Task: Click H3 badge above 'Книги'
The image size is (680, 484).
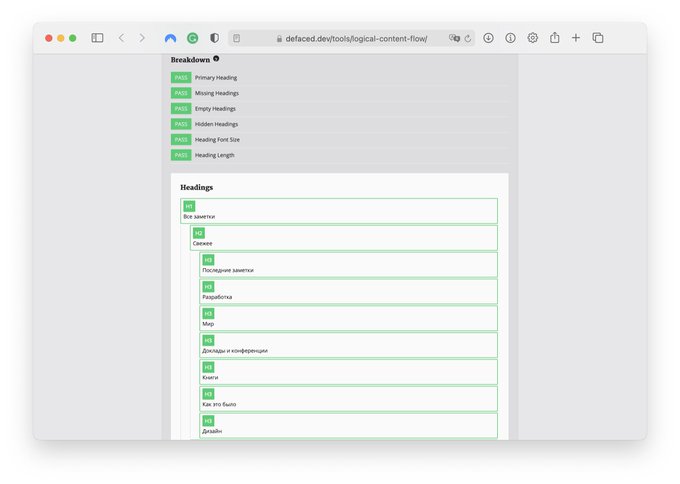Action: point(208,368)
